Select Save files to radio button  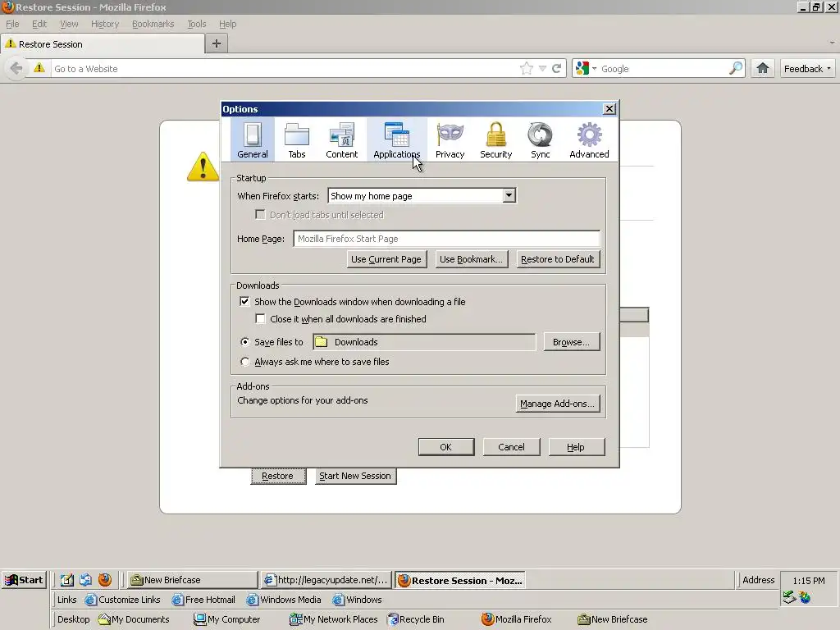click(244, 342)
